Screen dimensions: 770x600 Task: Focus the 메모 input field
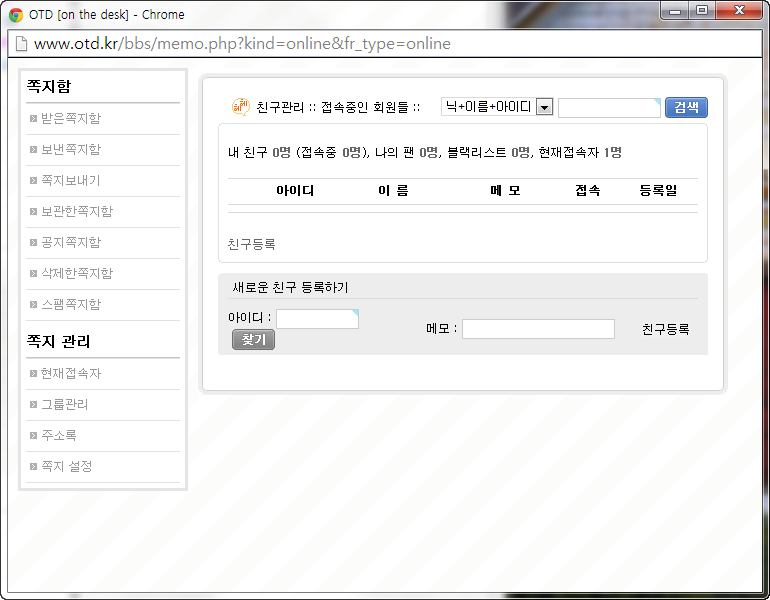point(538,328)
